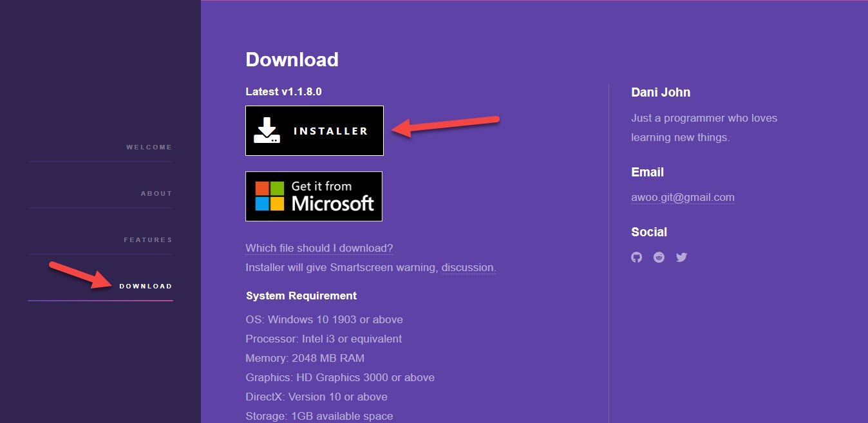Open the Twitter bird icon

682,258
